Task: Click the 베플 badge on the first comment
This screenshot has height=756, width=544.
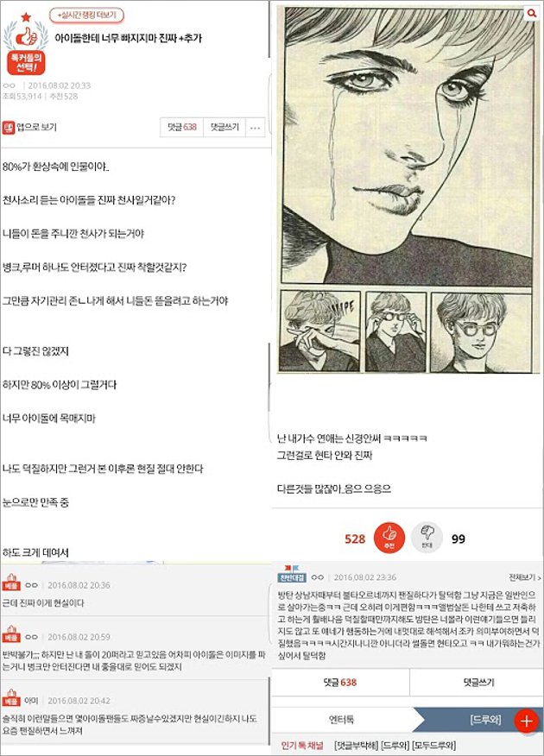Action: (11, 583)
